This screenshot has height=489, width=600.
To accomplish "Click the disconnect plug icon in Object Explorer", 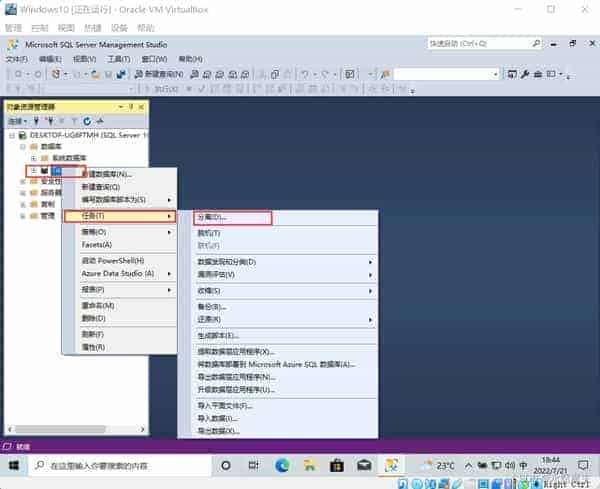I will (50, 121).
